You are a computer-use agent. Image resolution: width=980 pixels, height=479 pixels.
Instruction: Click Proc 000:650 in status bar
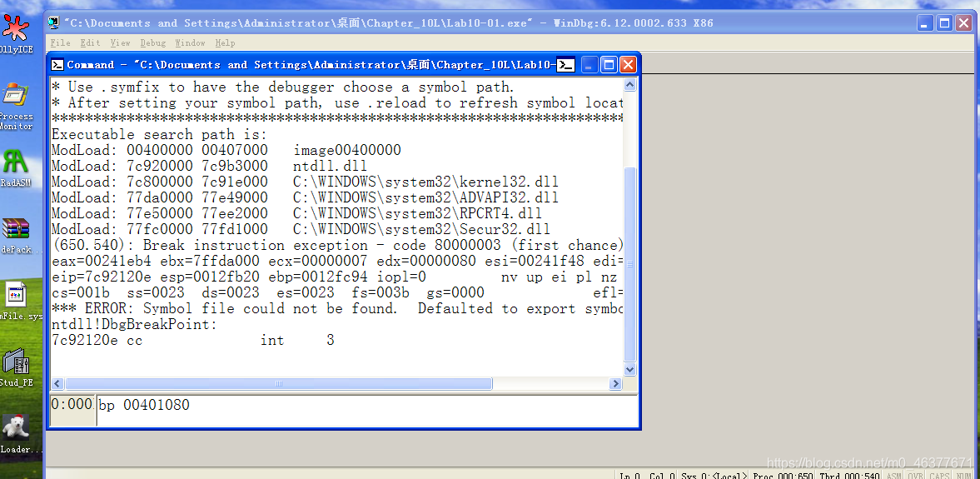pyautogui.click(x=782, y=476)
